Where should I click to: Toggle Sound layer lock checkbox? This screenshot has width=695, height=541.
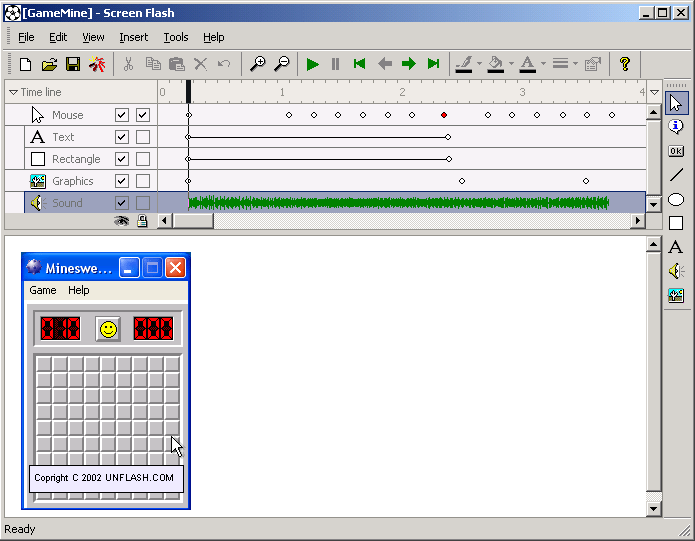[x=143, y=203]
